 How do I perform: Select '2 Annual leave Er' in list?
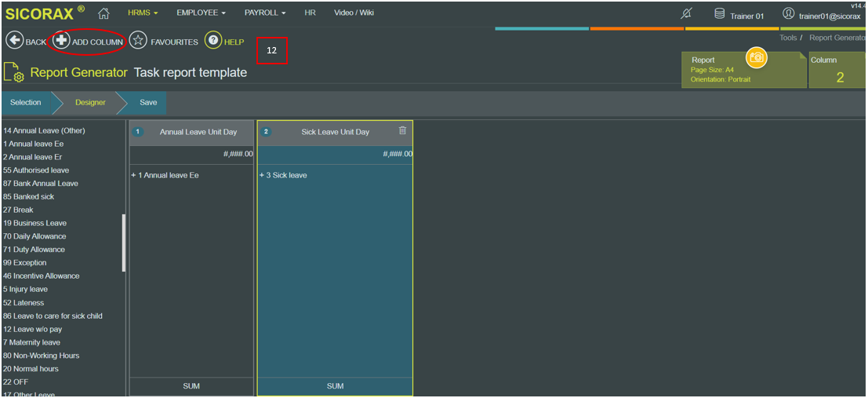(32, 157)
